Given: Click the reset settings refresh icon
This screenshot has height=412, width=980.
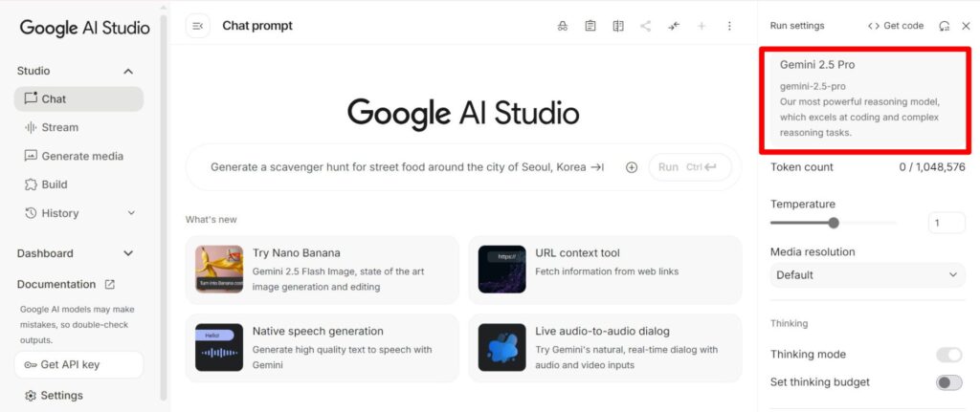Looking at the screenshot, I should coord(945,26).
